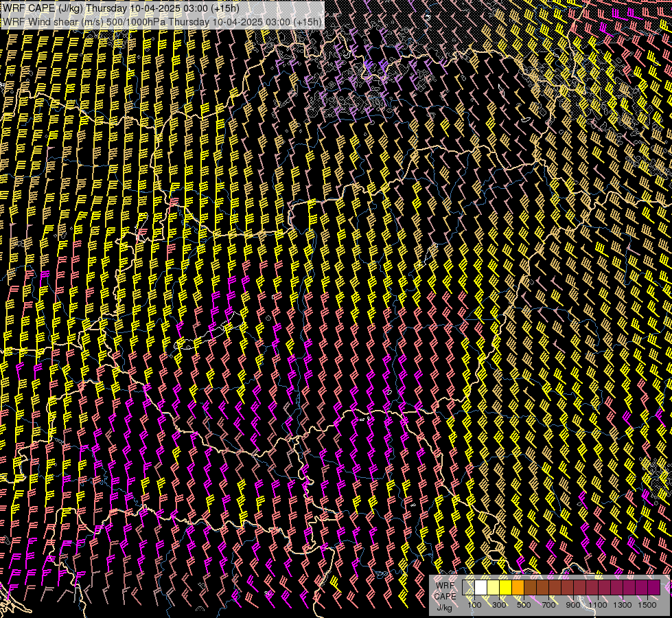Viewport: 672px width, 618px height.
Task: Click the 100 label on the legend
Action: point(474,605)
